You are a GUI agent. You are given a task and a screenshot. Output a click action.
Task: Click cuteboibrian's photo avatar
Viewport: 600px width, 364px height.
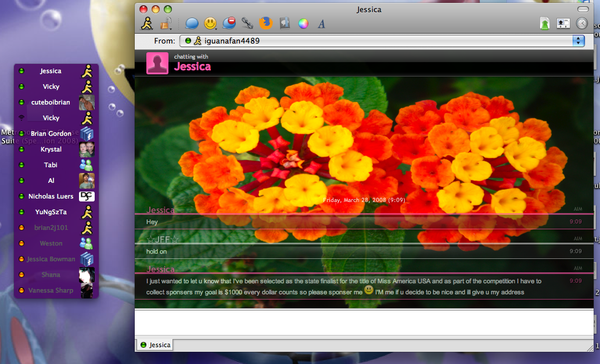[x=87, y=103]
